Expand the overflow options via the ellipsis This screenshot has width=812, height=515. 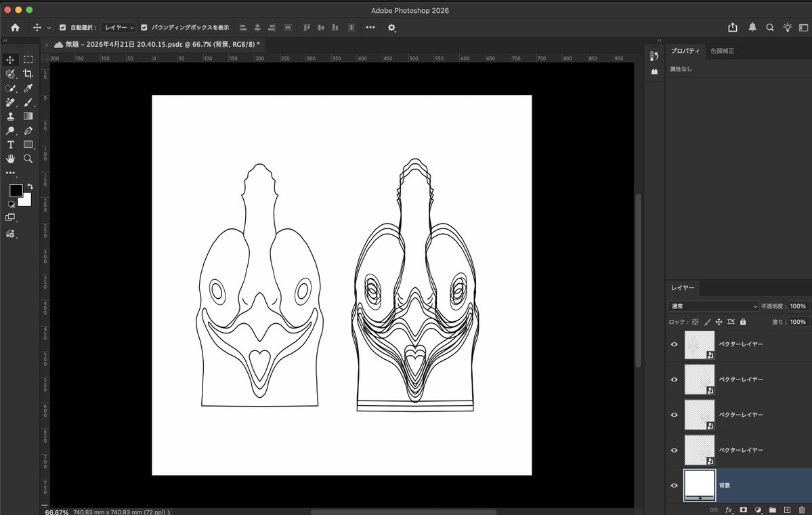(x=370, y=27)
